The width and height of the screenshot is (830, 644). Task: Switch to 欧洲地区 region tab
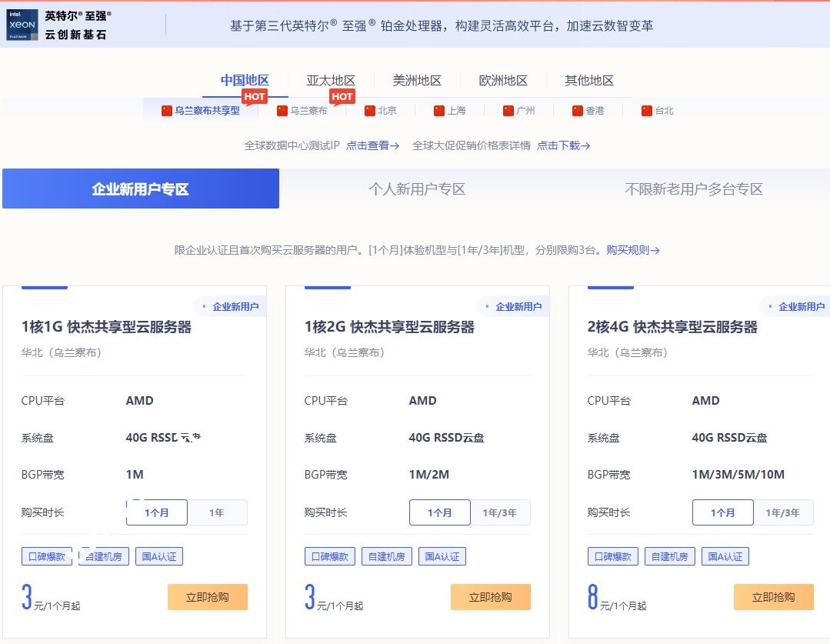[x=503, y=81]
